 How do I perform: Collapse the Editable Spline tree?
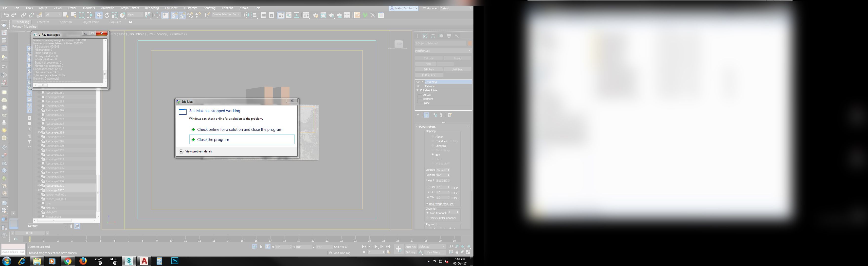[418, 90]
